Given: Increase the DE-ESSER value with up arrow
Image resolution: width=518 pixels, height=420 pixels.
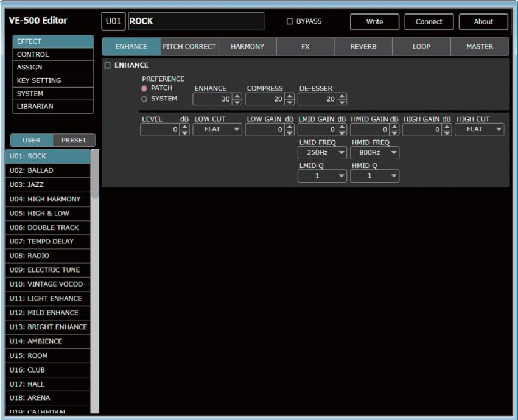Looking at the screenshot, I should pyautogui.click(x=342, y=96).
